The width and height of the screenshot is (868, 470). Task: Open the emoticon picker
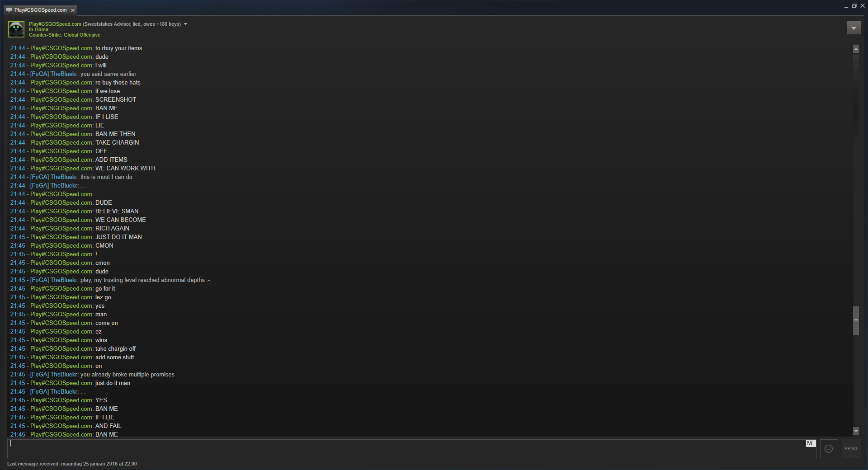829,449
